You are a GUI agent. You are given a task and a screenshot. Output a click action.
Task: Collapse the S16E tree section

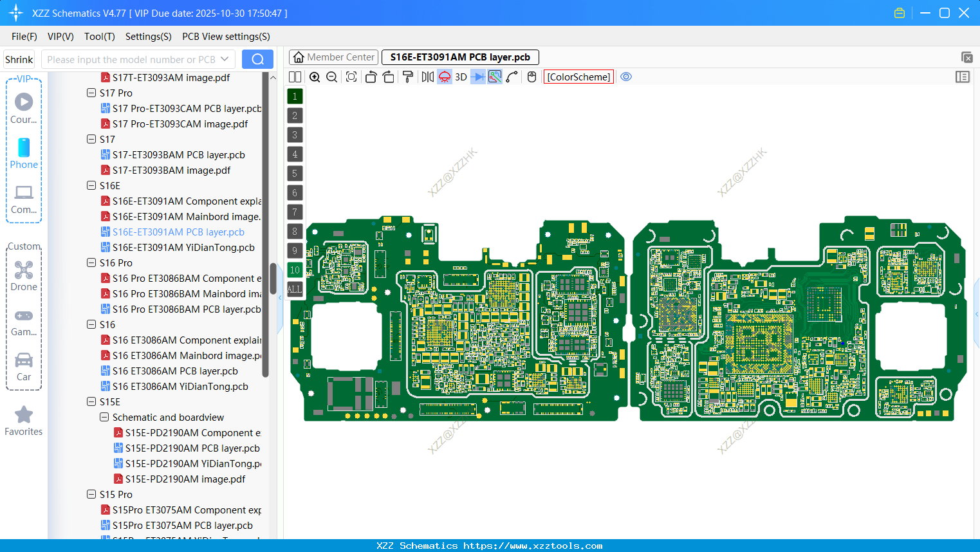pyautogui.click(x=91, y=185)
